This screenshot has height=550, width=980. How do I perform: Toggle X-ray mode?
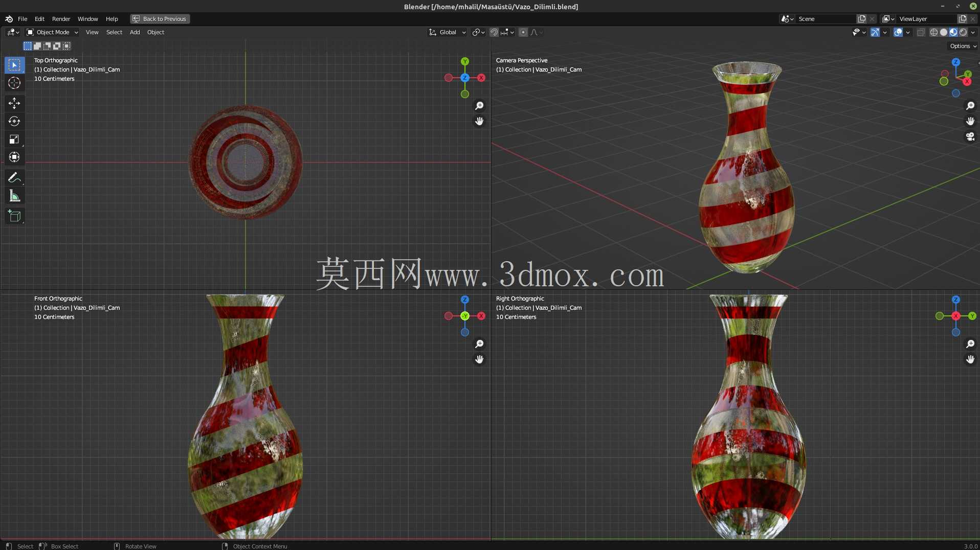click(x=921, y=32)
